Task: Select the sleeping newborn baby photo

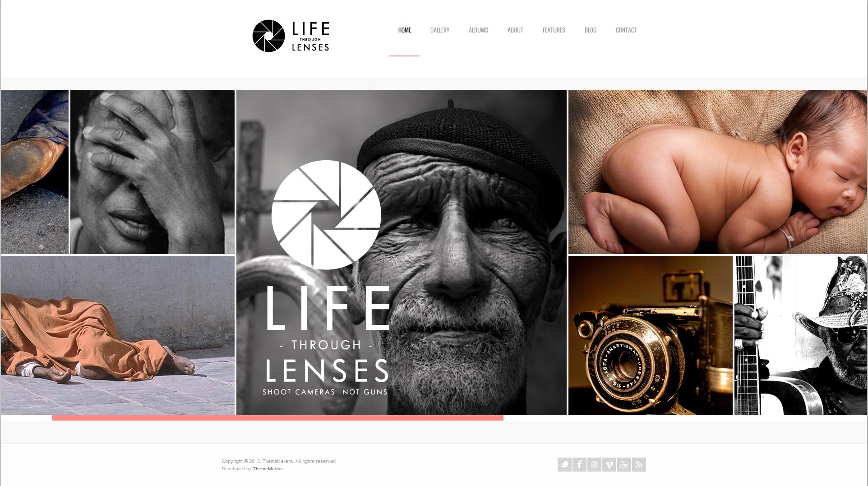Action: [x=718, y=172]
